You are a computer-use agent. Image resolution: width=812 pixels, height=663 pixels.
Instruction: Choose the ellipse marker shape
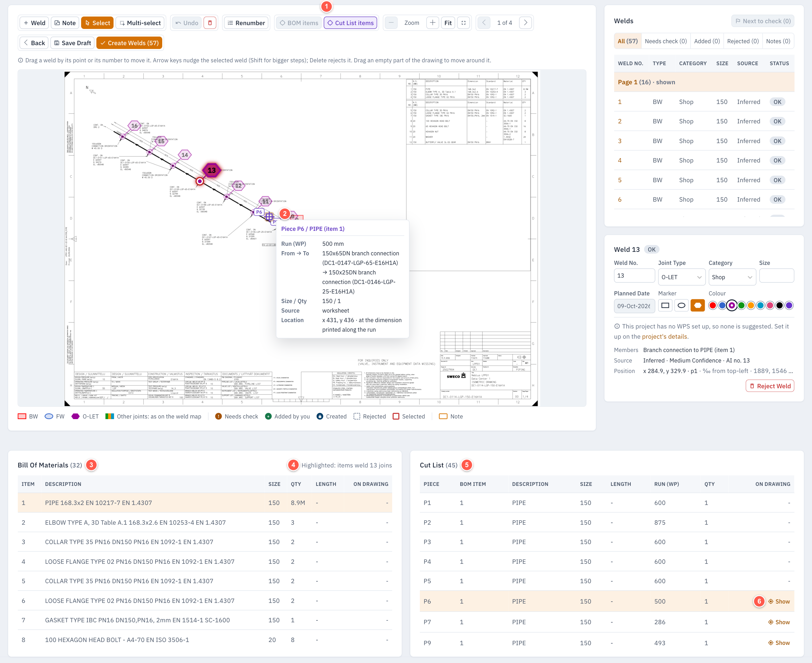[x=681, y=305]
